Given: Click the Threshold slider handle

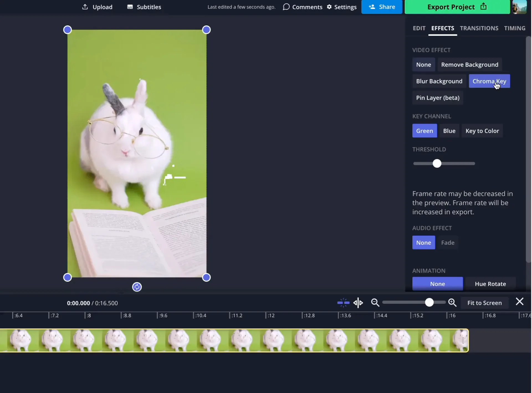Looking at the screenshot, I should [x=437, y=164].
